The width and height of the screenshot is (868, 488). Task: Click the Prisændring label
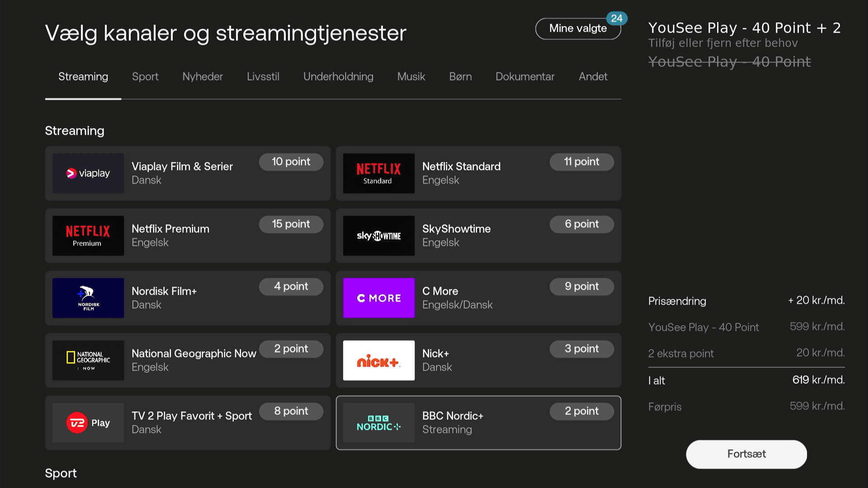point(677,301)
